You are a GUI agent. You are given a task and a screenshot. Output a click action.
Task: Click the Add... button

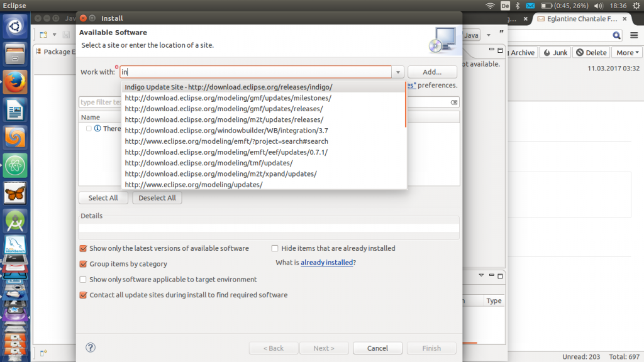(432, 72)
